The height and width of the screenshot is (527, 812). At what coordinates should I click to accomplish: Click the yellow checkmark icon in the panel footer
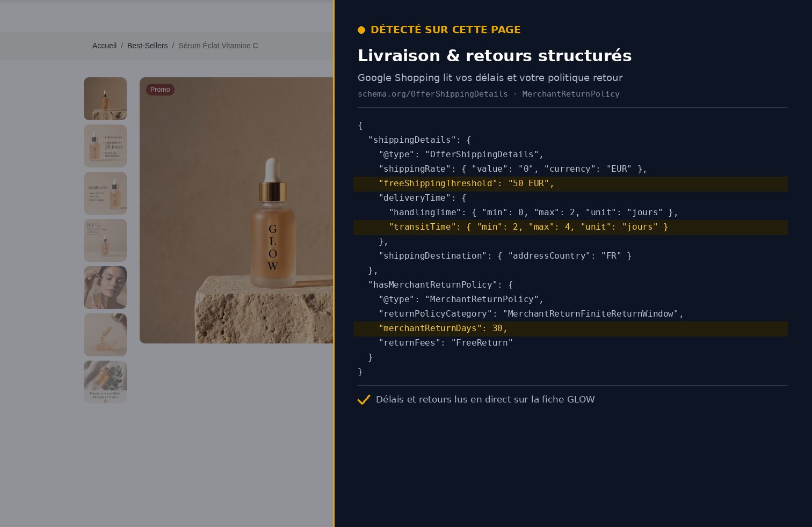point(364,400)
